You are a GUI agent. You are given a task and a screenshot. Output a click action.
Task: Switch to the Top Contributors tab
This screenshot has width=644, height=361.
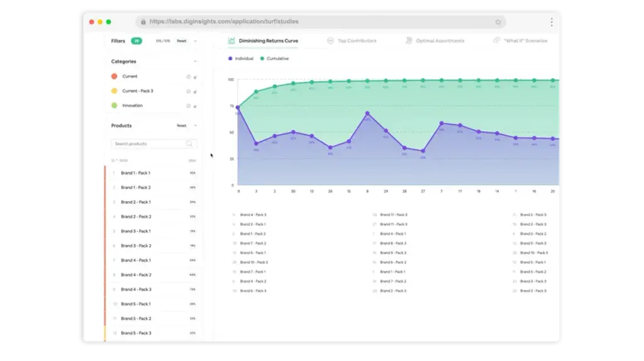[x=352, y=41]
